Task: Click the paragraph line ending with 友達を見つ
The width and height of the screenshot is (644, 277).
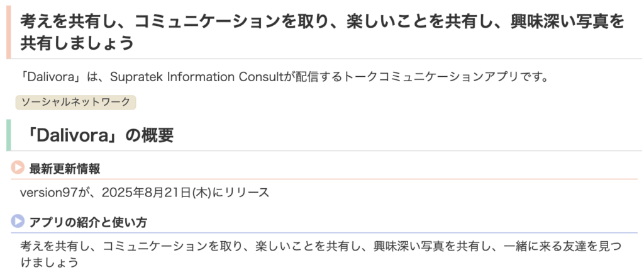Action: pos(321,247)
